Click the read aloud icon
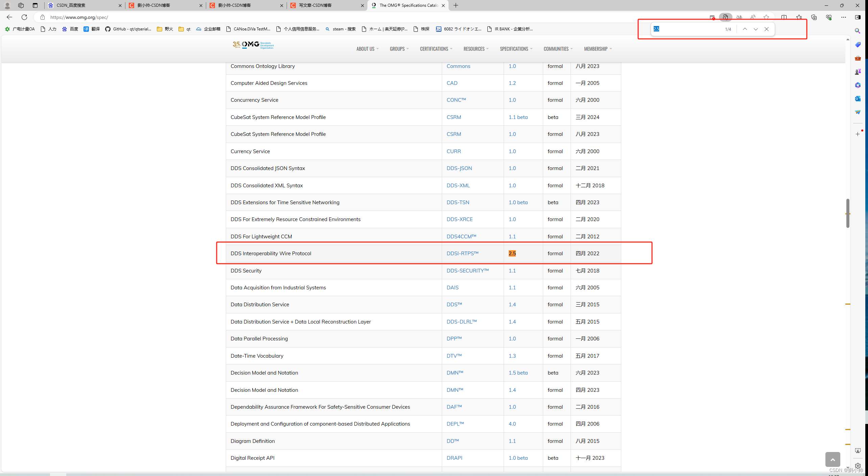 coord(753,17)
